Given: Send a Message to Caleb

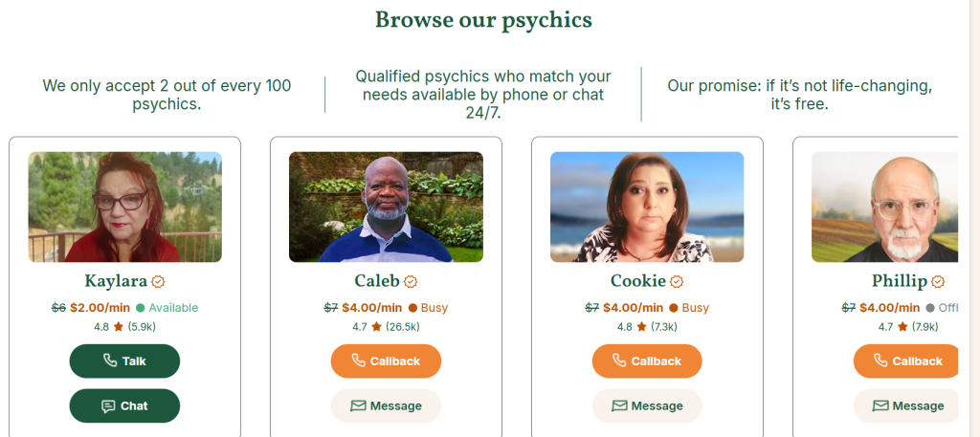Looking at the screenshot, I should (386, 406).
